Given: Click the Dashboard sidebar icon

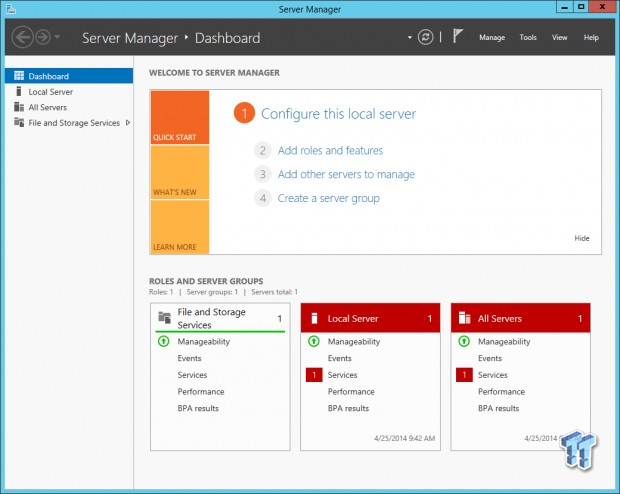Looking at the screenshot, I should coord(19,76).
